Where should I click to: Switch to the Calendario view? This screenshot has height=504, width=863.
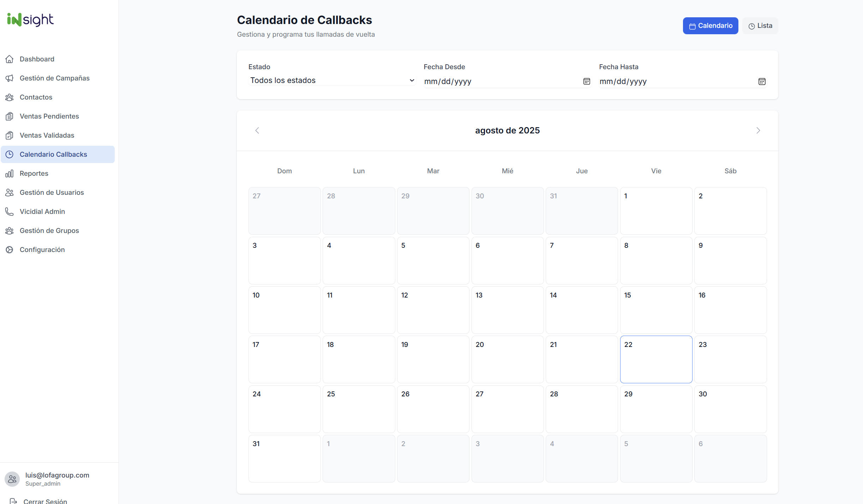[710, 25]
